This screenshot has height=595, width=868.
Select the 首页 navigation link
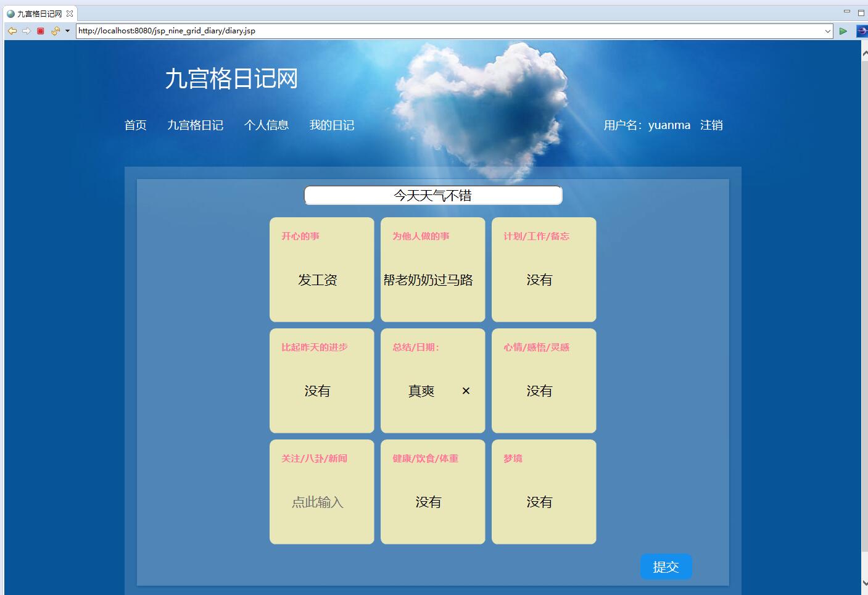pos(135,125)
